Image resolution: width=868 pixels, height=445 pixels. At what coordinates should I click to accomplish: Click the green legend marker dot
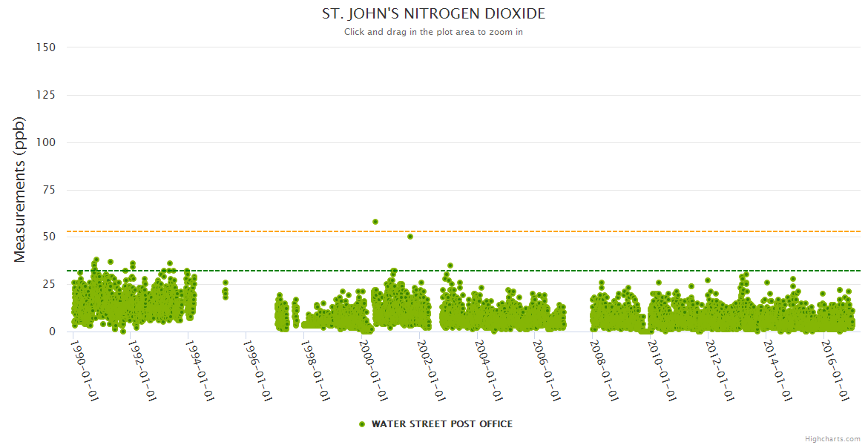click(362, 424)
